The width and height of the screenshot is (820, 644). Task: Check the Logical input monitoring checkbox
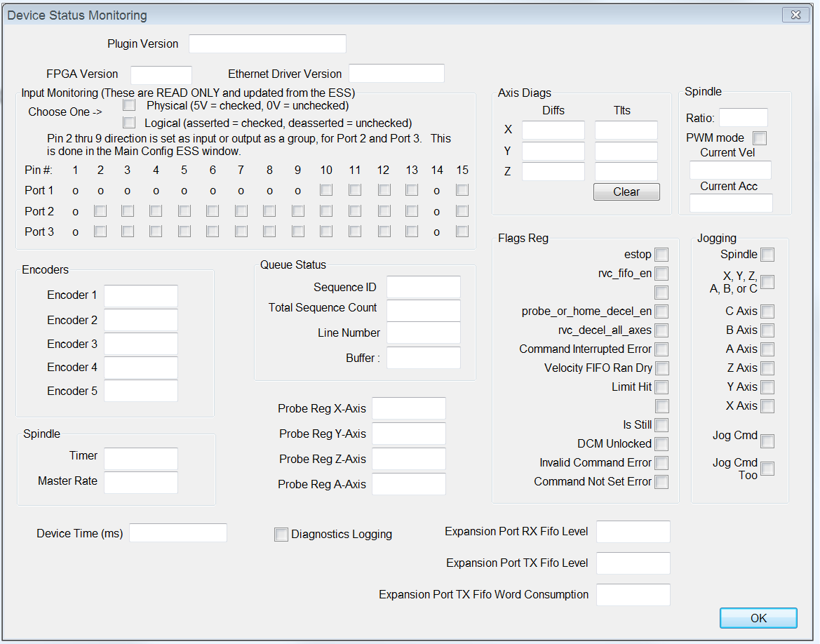pos(129,123)
